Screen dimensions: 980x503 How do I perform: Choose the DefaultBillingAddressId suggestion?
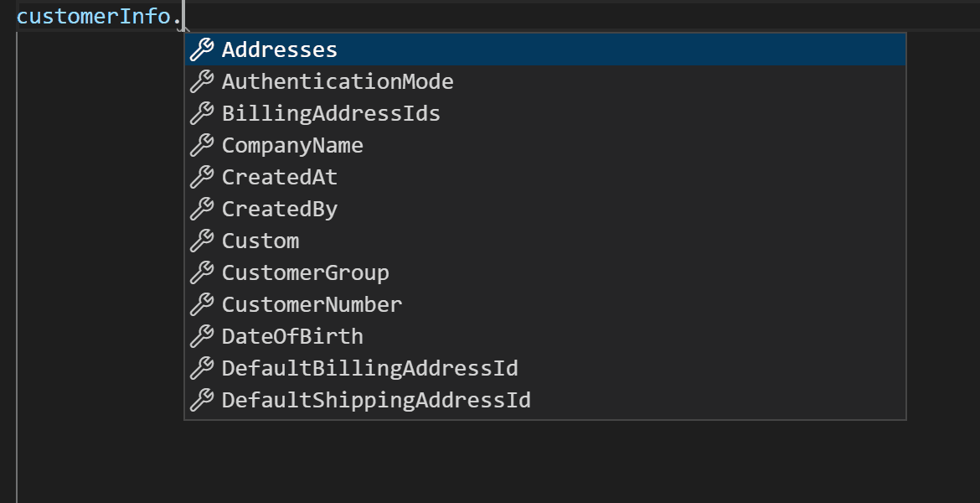coord(369,368)
